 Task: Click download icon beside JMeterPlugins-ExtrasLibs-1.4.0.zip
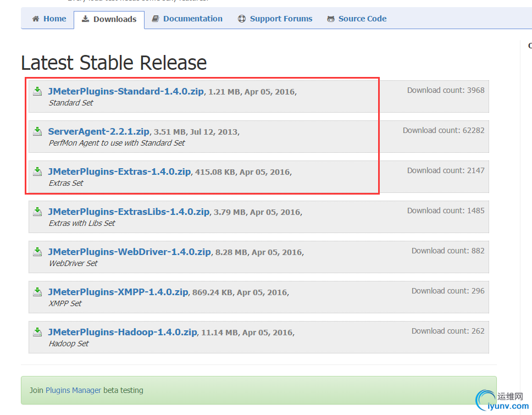click(37, 212)
